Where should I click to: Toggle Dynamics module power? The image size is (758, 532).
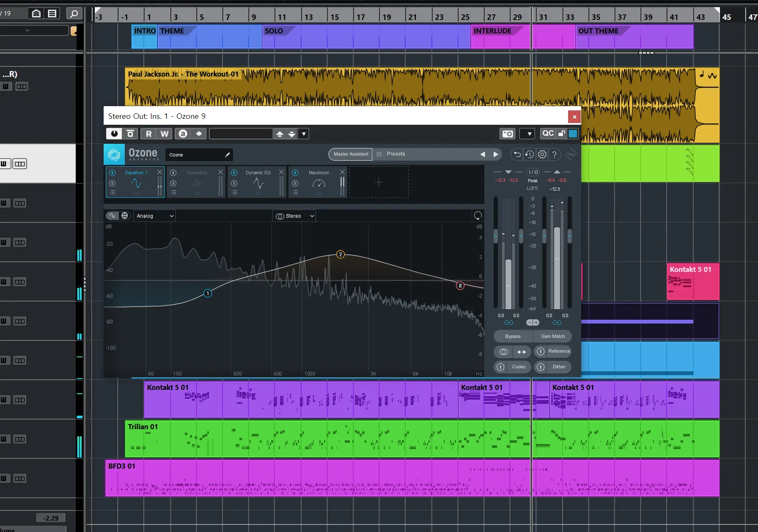tap(173, 173)
